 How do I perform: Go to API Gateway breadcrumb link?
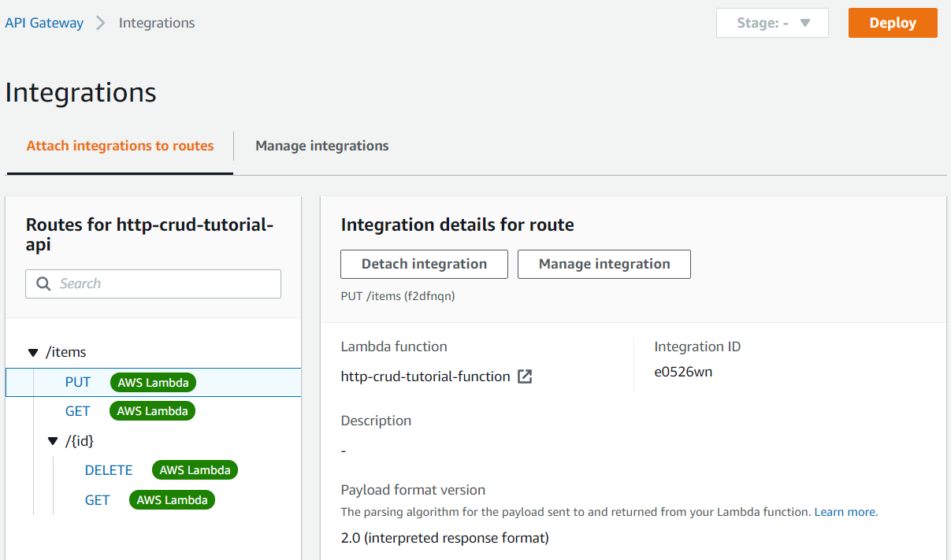pyautogui.click(x=44, y=23)
